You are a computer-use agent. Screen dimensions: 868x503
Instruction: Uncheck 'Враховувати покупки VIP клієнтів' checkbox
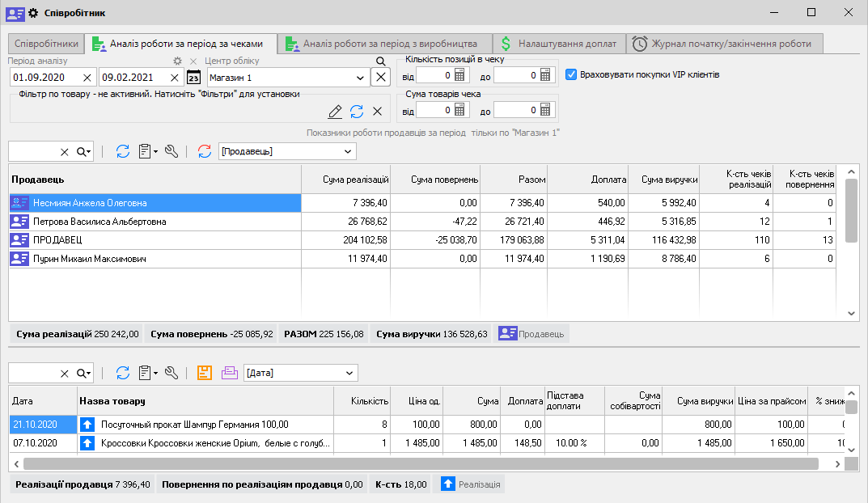(x=571, y=74)
